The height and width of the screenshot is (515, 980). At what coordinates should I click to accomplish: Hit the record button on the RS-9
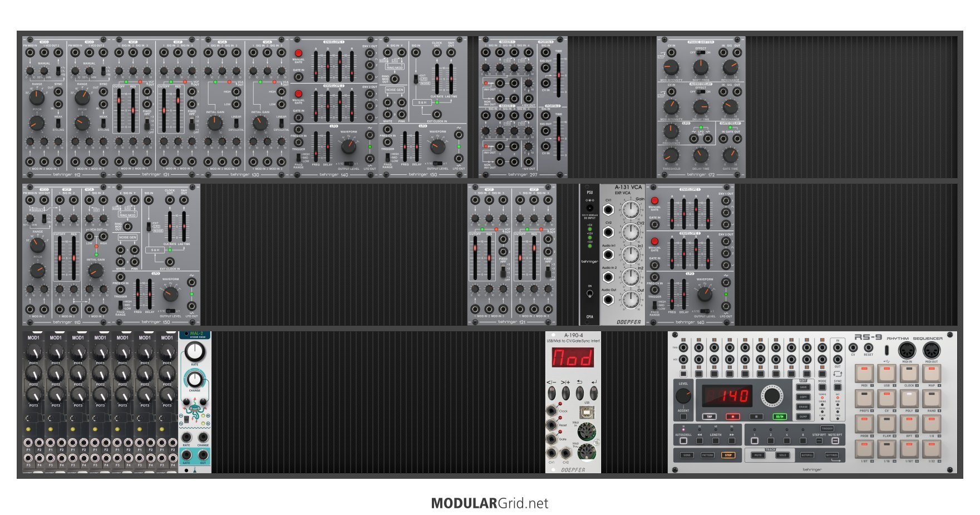click(733, 416)
